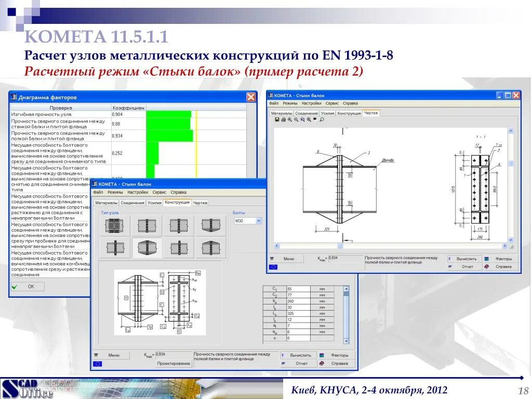
Task: Click the small black square toolbar icon
Action: pyautogui.click(x=315, y=119)
